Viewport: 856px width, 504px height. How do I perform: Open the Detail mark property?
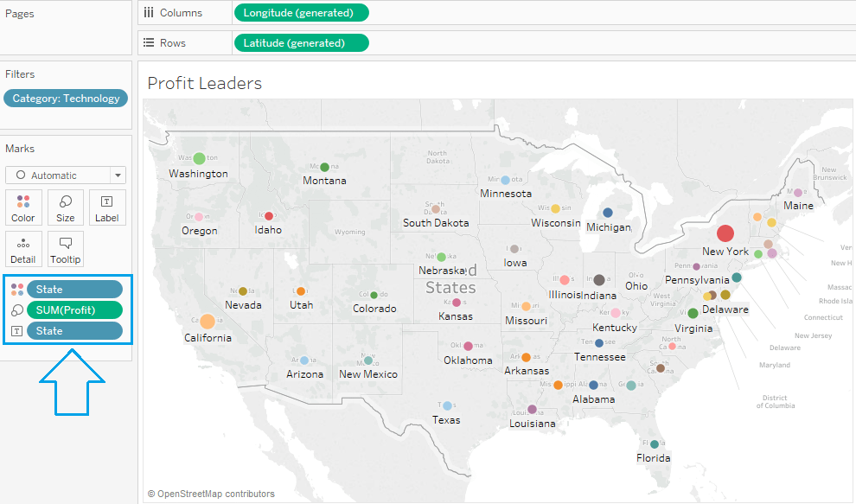22,249
